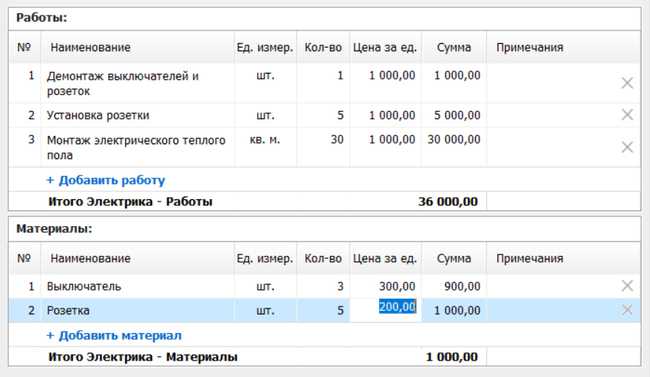Remove the Выключатель material row
This screenshot has width=650, height=377.
pos(627,285)
